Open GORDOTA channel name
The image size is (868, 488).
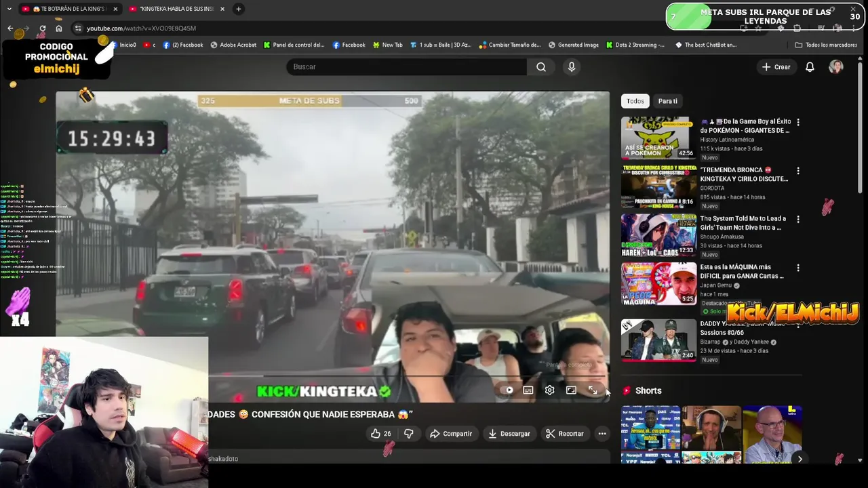pos(712,188)
